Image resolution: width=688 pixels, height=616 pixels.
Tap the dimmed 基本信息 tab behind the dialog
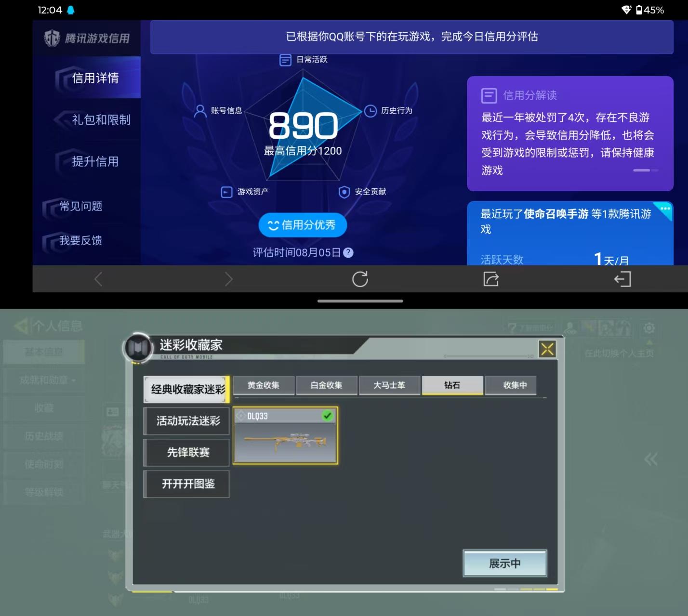pyautogui.click(x=44, y=352)
